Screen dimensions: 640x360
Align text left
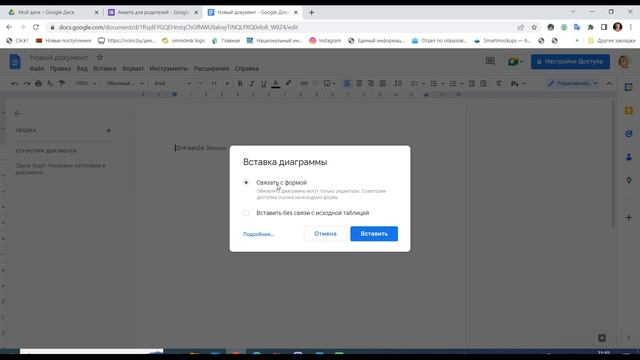click(x=347, y=84)
